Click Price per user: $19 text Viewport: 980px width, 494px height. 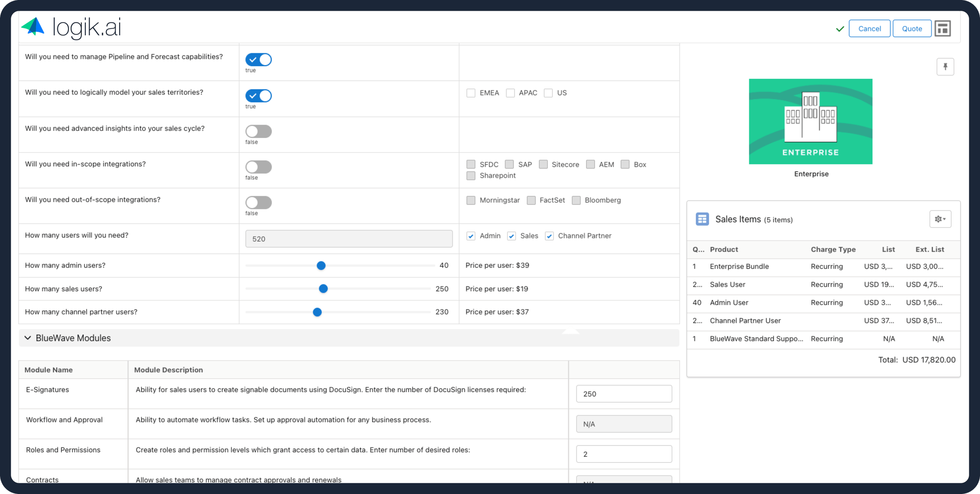point(497,289)
